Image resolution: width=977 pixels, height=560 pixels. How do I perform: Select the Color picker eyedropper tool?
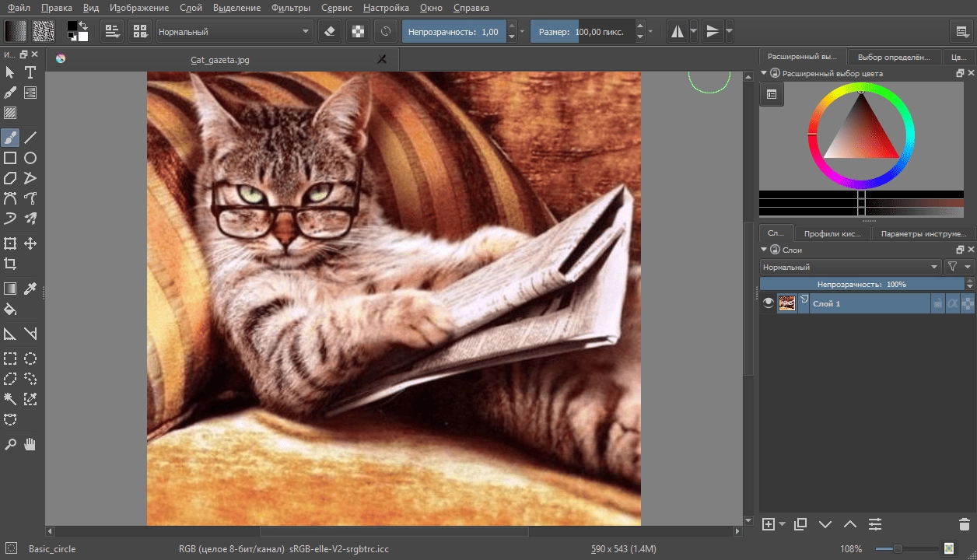click(x=30, y=289)
